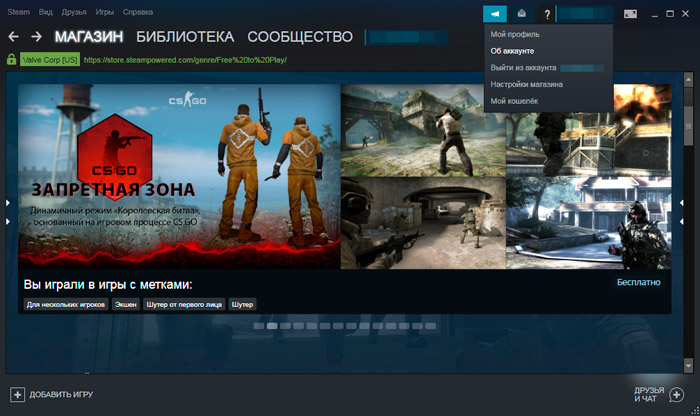Collapse the account name dropdown
700x416 pixels.
coord(585,14)
